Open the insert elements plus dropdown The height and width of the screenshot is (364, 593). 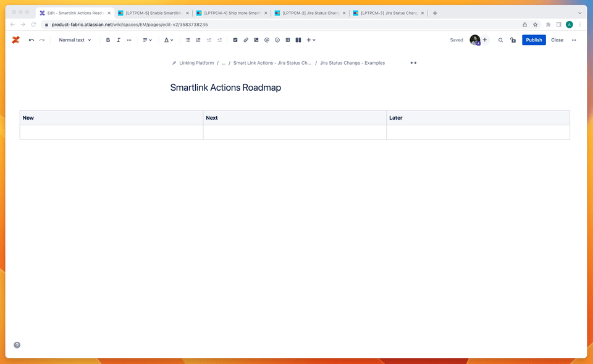pyautogui.click(x=311, y=40)
